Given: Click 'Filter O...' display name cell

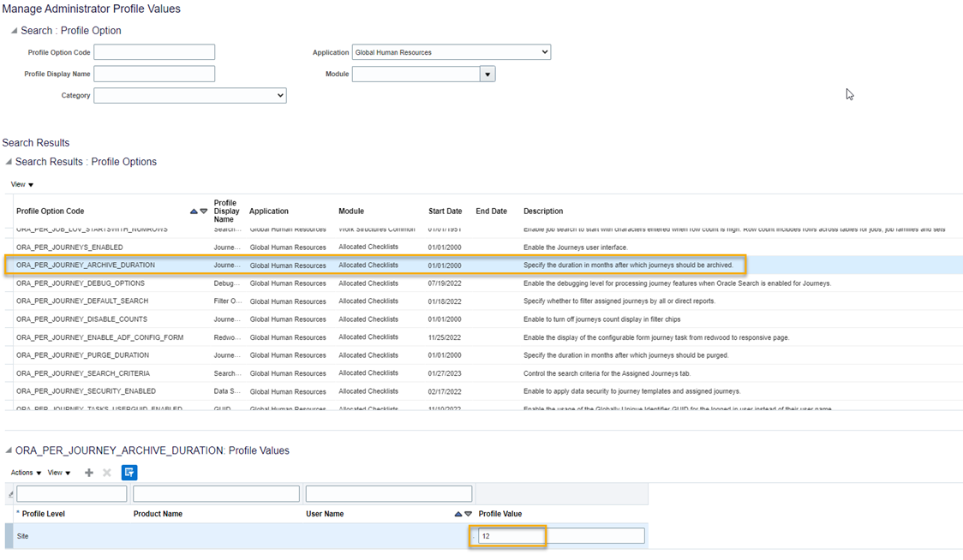Looking at the screenshot, I should [228, 301].
